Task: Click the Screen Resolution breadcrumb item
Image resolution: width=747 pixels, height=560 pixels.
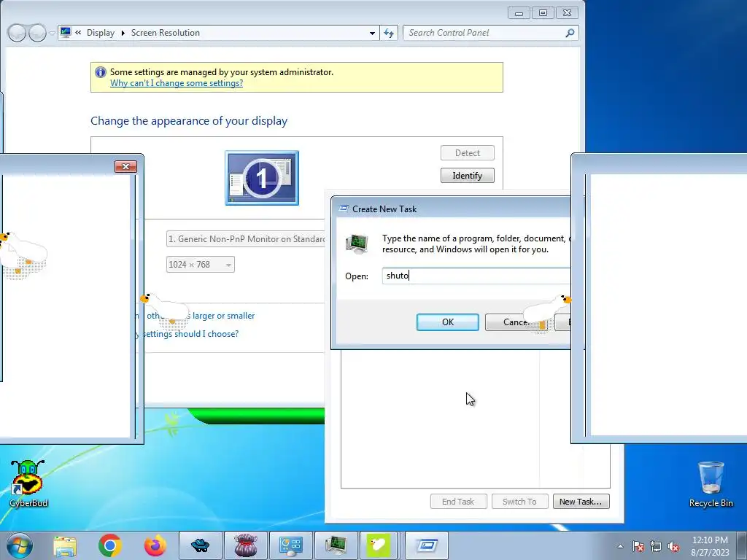Action: pyautogui.click(x=166, y=33)
